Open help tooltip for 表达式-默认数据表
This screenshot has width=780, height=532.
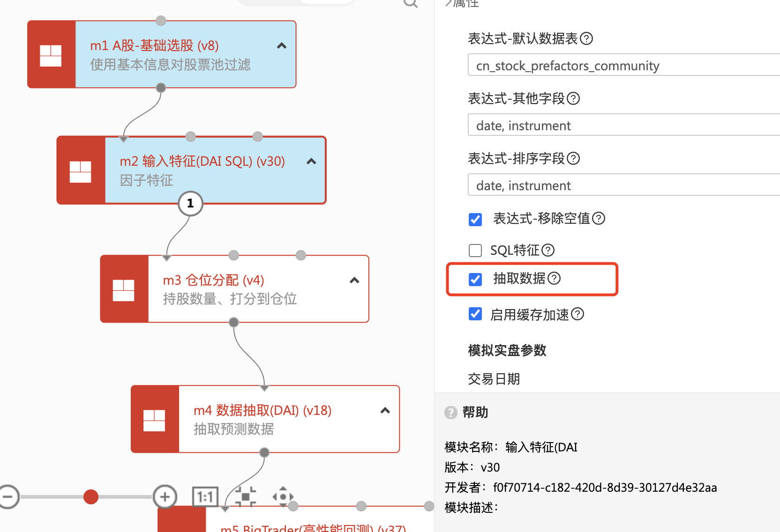click(586, 38)
